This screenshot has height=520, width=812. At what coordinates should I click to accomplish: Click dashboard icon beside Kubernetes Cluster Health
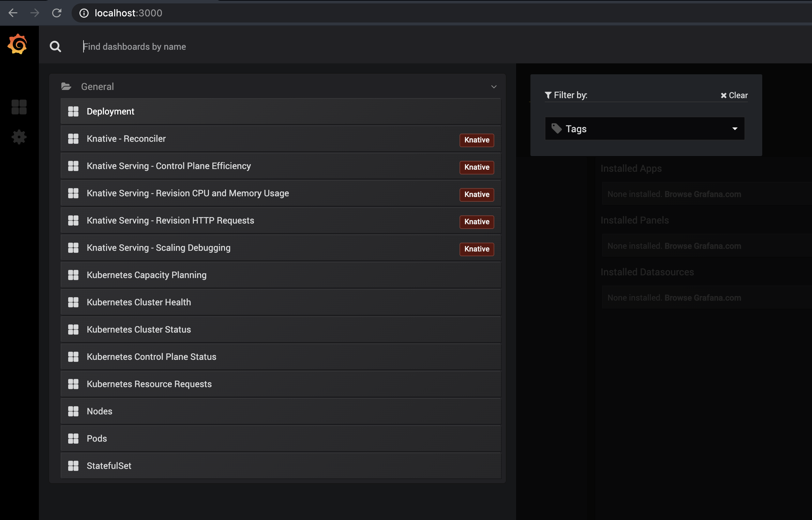73,302
